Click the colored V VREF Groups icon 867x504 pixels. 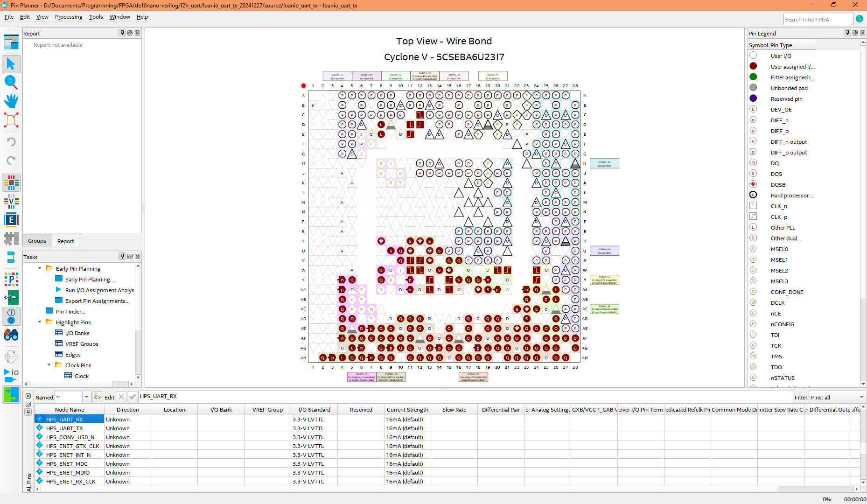[11, 202]
